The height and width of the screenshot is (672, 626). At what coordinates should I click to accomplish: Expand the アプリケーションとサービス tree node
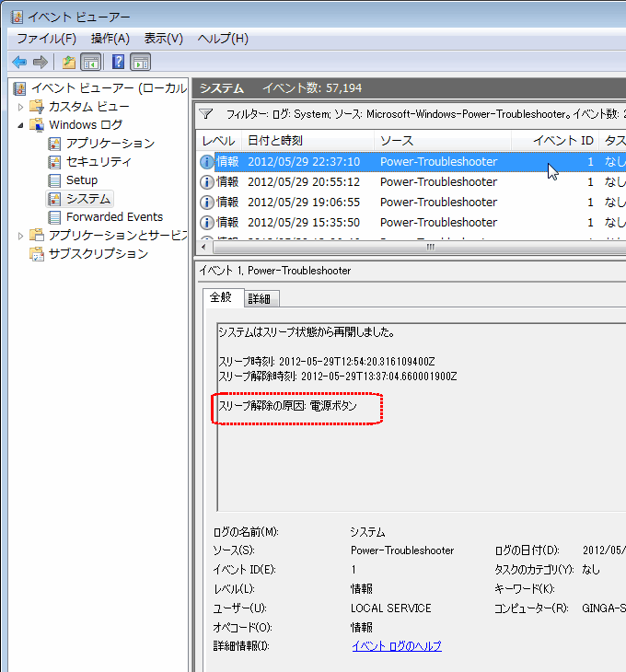click(x=21, y=235)
